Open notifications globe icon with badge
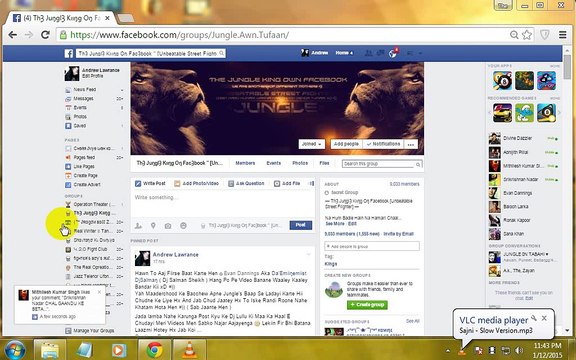The image size is (576, 360). click(x=393, y=53)
